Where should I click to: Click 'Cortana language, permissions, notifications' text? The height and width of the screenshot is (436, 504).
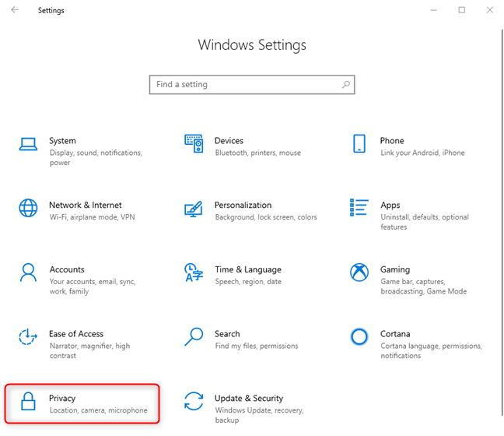[431, 350]
